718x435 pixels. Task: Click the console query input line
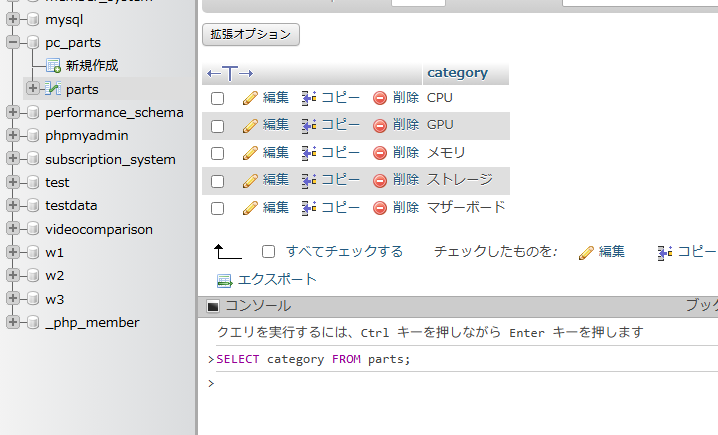click(460, 383)
